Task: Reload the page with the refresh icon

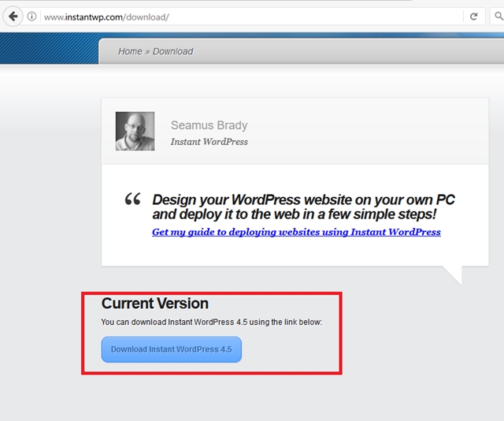Action: pos(474,17)
